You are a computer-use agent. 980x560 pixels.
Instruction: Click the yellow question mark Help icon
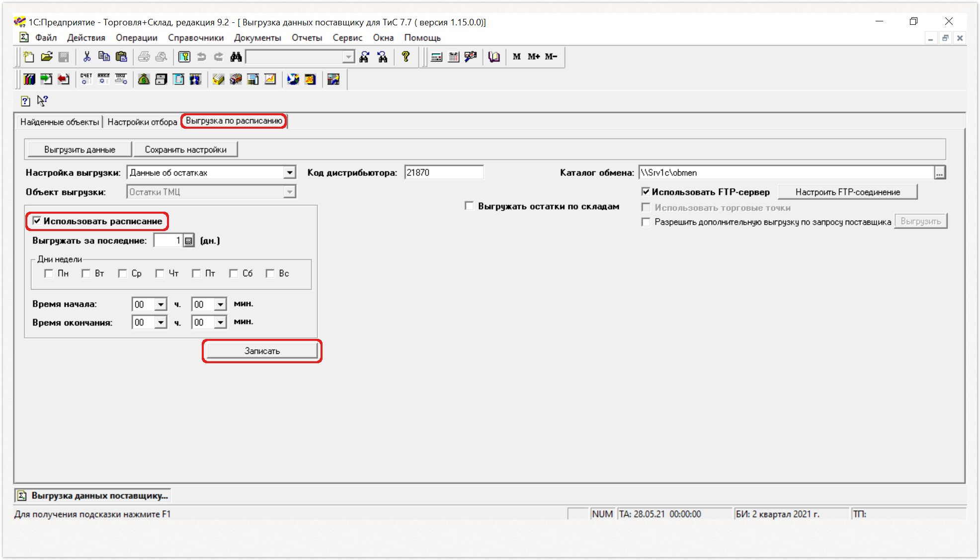click(406, 57)
